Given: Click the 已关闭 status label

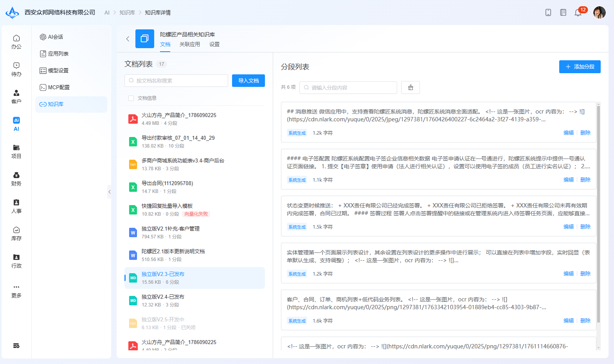Looking at the screenshot, I should pyautogui.click(x=188, y=328).
